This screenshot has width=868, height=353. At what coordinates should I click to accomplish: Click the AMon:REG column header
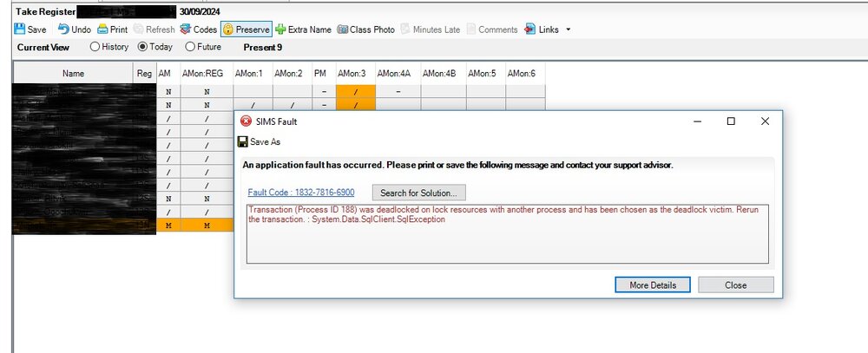coord(207,73)
